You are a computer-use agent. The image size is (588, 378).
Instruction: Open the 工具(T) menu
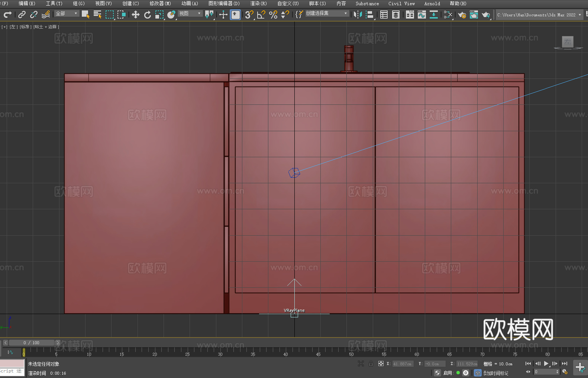click(x=54, y=3)
